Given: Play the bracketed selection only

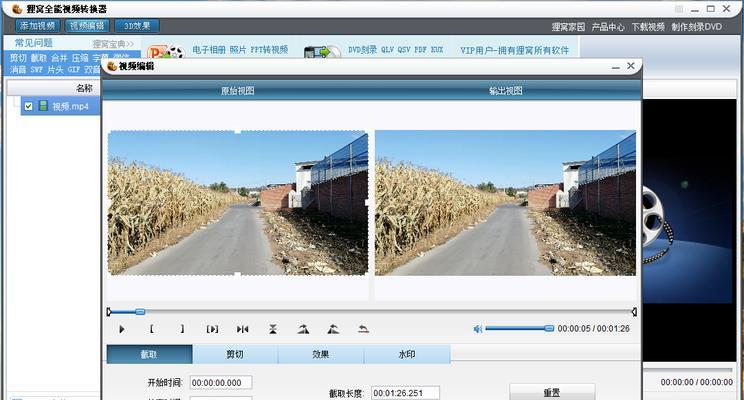Looking at the screenshot, I should pyautogui.click(x=212, y=329).
